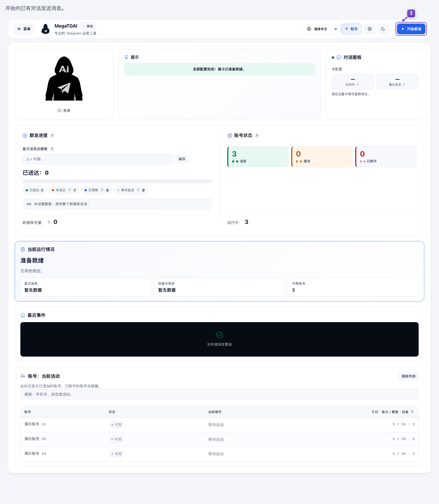Open the 资源 resources link
The width and height of the screenshot is (439, 504).
coord(64,110)
